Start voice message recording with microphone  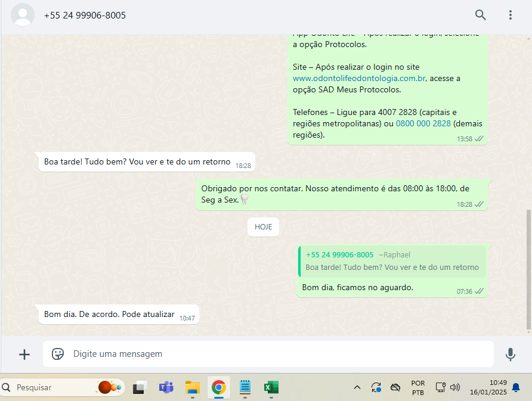pos(511,354)
